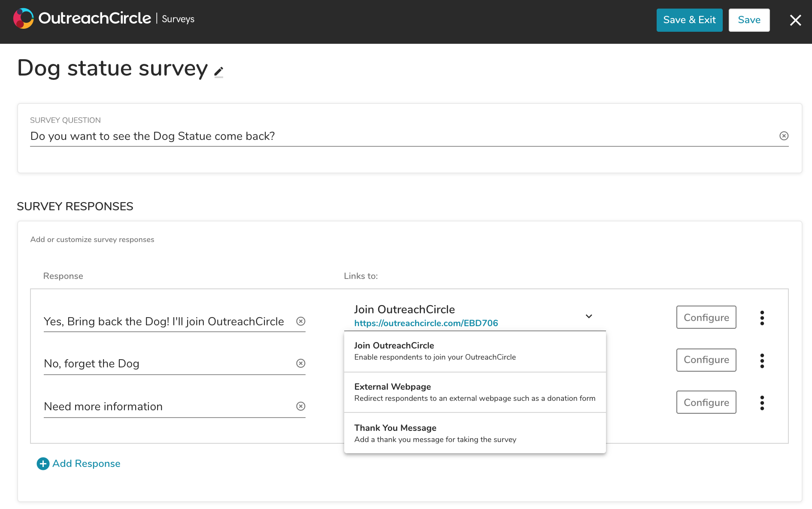This screenshot has width=812, height=509.
Task: Select 'Join OutreachCircle' dropdown option
Action: pyautogui.click(x=475, y=351)
